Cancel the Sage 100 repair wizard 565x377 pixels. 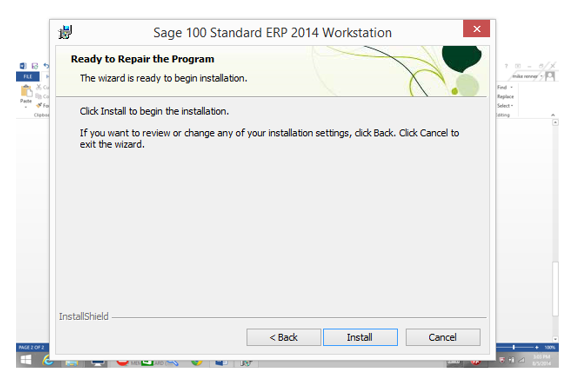tap(443, 337)
